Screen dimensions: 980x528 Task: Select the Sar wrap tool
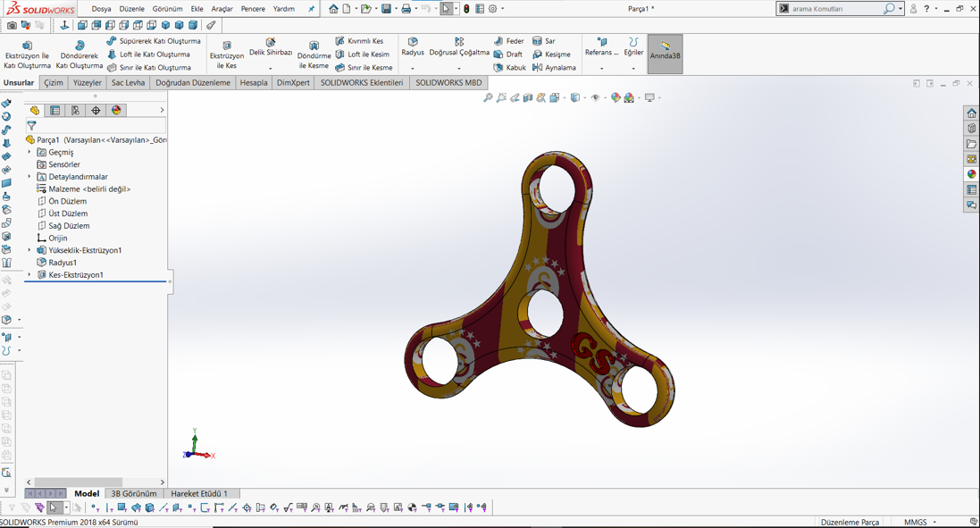[x=544, y=40]
